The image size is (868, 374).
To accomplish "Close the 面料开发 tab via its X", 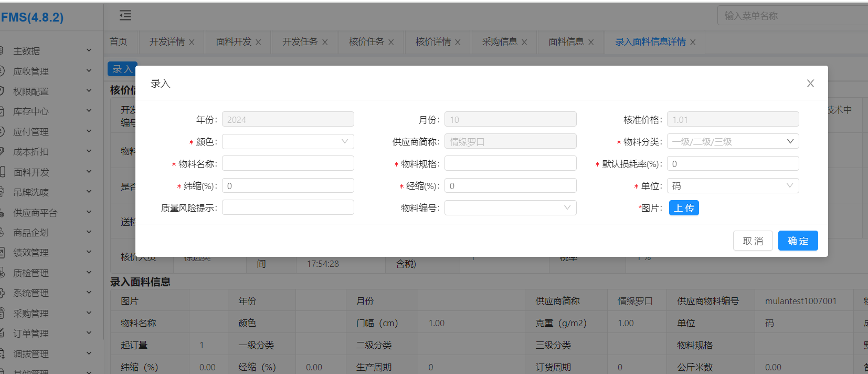I will [258, 43].
